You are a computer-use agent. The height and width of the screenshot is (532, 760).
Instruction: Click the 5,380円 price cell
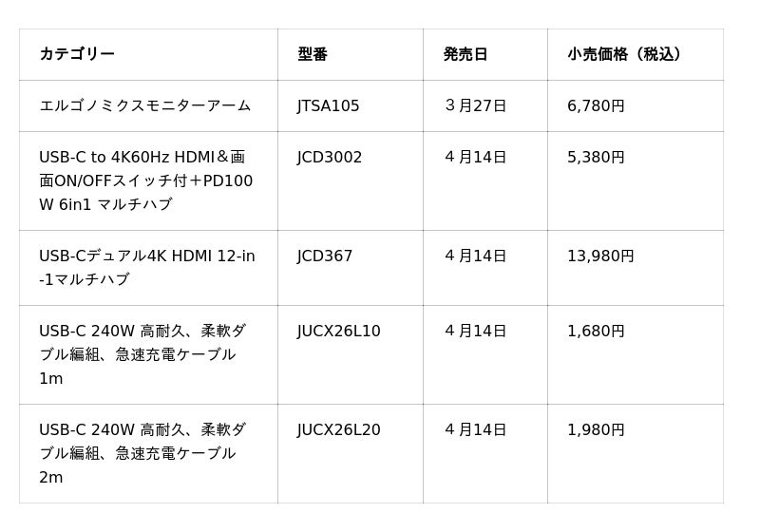pyautogui.click(x=596, y=157)
